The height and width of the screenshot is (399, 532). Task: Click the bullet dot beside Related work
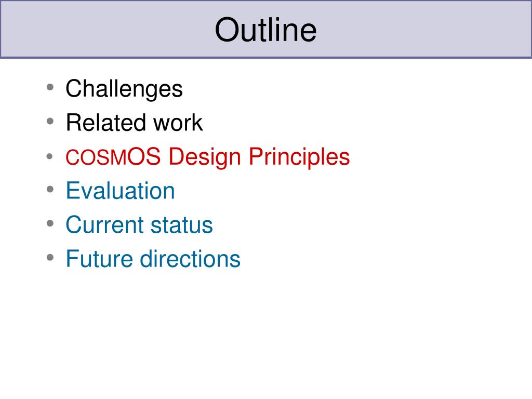coord(50,121)
